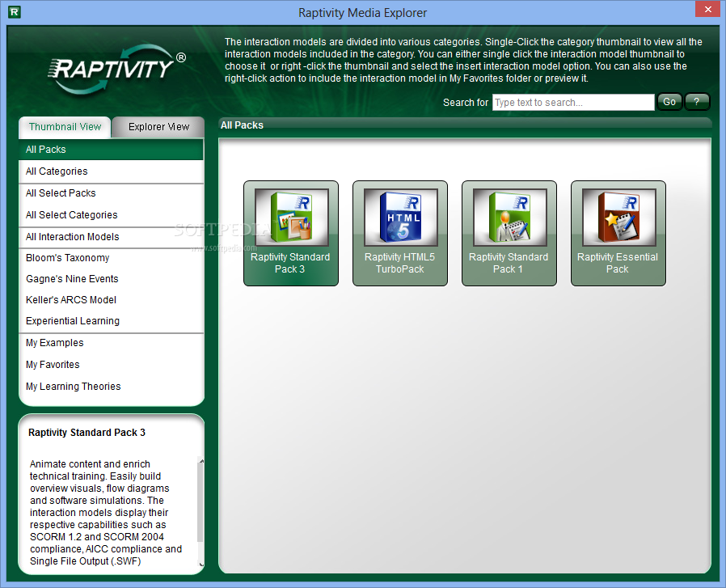Select All Select Packs entry
Viewport: 726px width, 588px height.
click(x=111, y=193)
